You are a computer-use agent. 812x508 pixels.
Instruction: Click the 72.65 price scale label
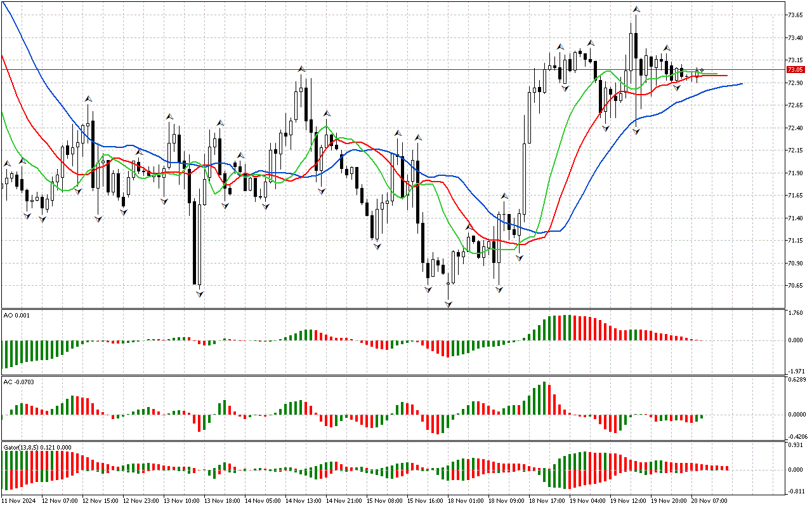[796, 105]
